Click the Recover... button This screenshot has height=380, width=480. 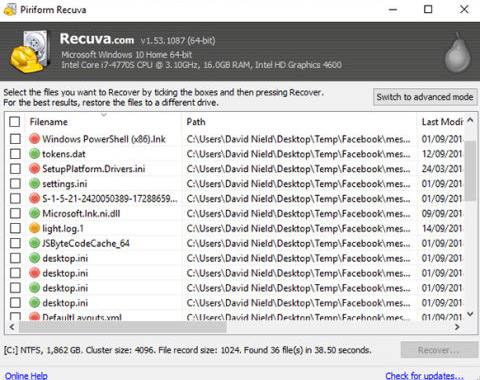pos(439,350)
